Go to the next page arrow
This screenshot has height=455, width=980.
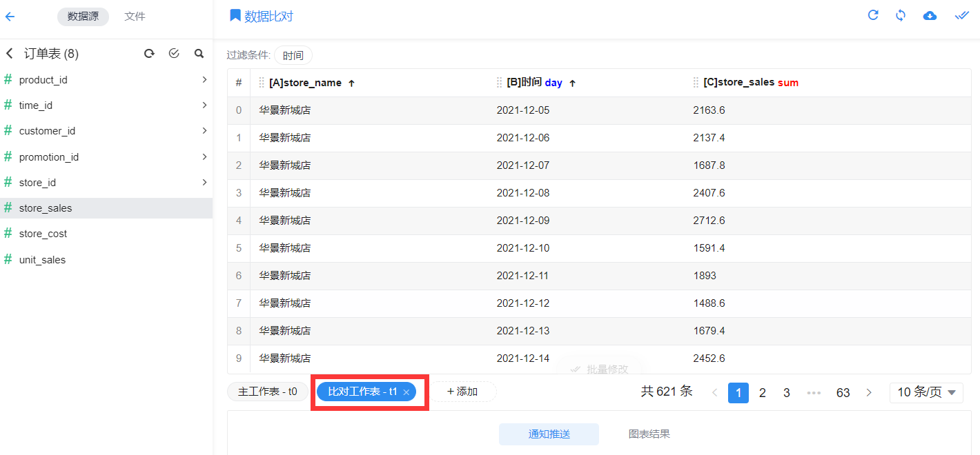click(x=869, y=393)
